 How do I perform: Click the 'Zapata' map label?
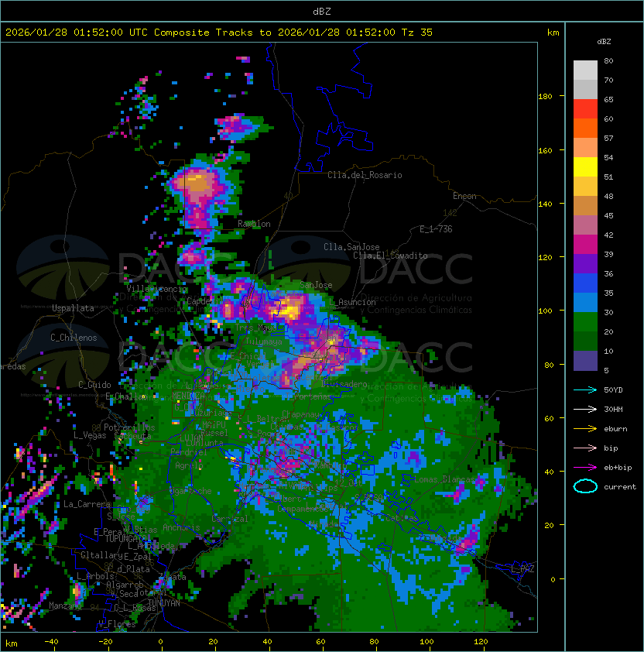tap(173, 577)
